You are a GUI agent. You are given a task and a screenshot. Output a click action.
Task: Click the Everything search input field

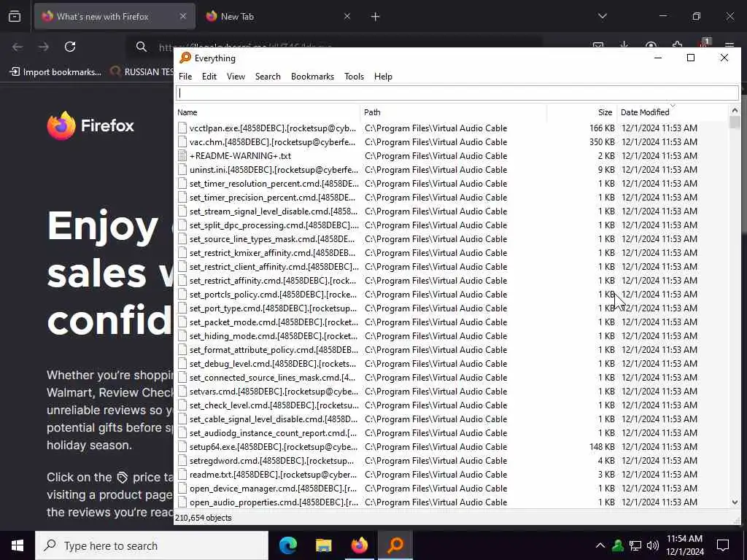457,93
